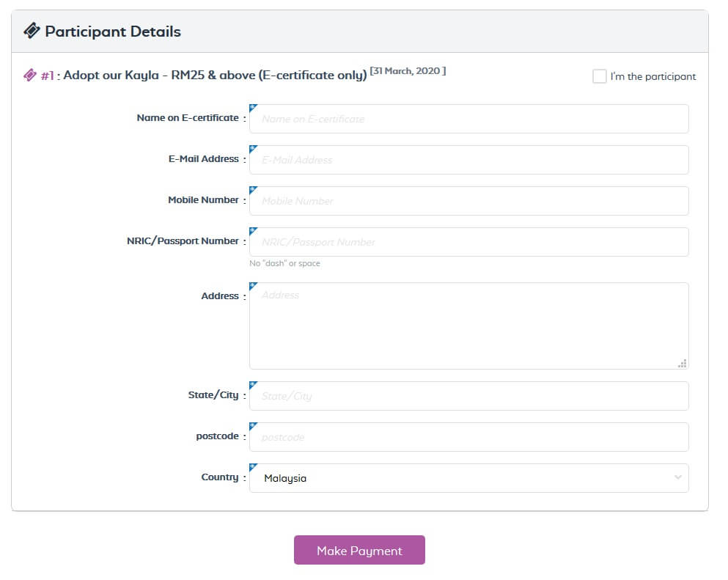Click inside the Address text area
This screenshot has height=580, width=728.
(x=469, y=326)
